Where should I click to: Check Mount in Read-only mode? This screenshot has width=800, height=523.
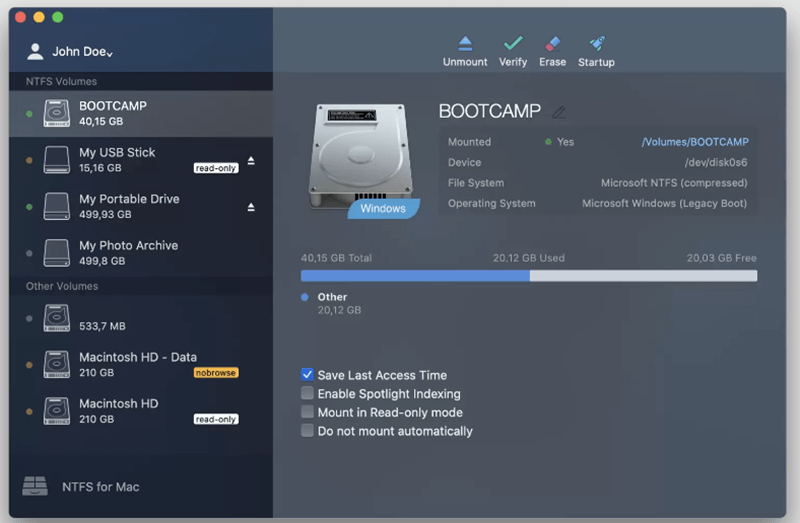(308, 412)
